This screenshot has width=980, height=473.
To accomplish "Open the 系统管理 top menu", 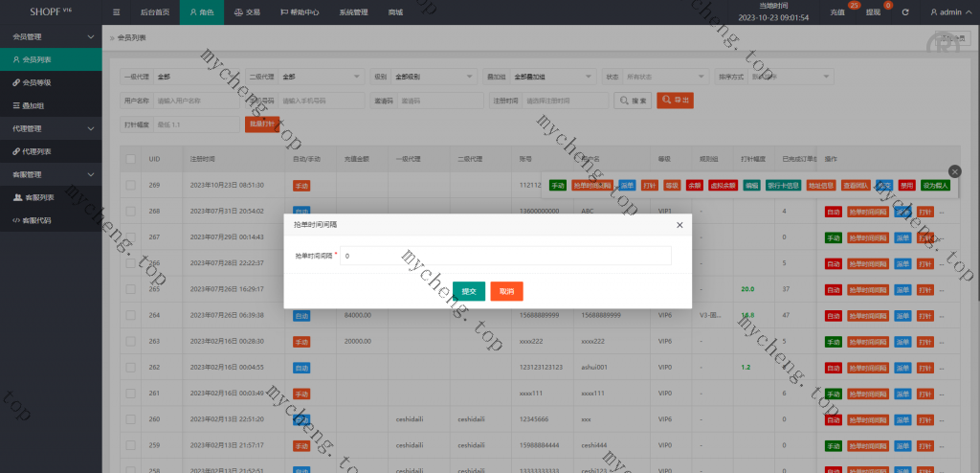I will pyautogui.click(x=353, y=13).
